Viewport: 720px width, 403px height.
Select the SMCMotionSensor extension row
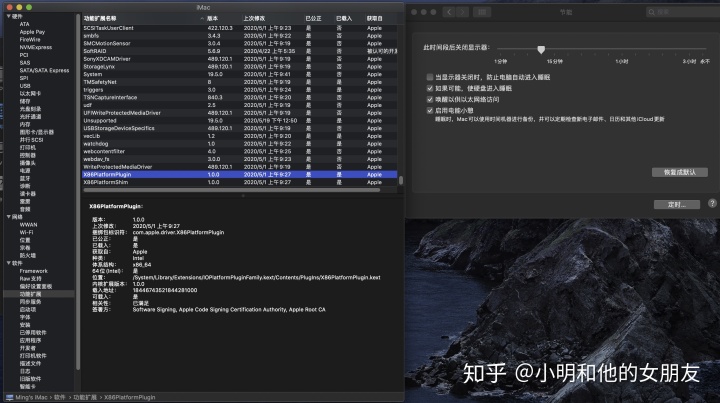(x=240, y=43)
